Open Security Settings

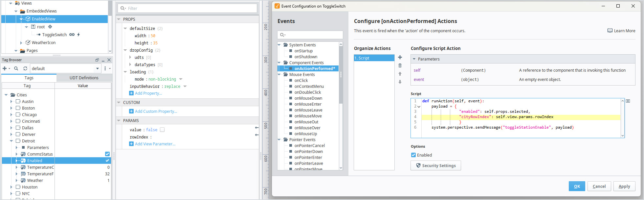(435, 165)
